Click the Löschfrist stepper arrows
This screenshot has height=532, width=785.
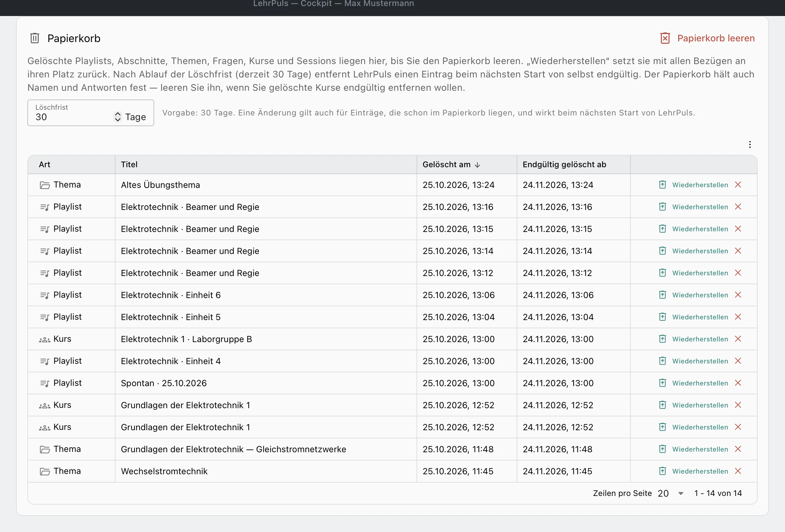pyautogui.click(x=117, y=116)
